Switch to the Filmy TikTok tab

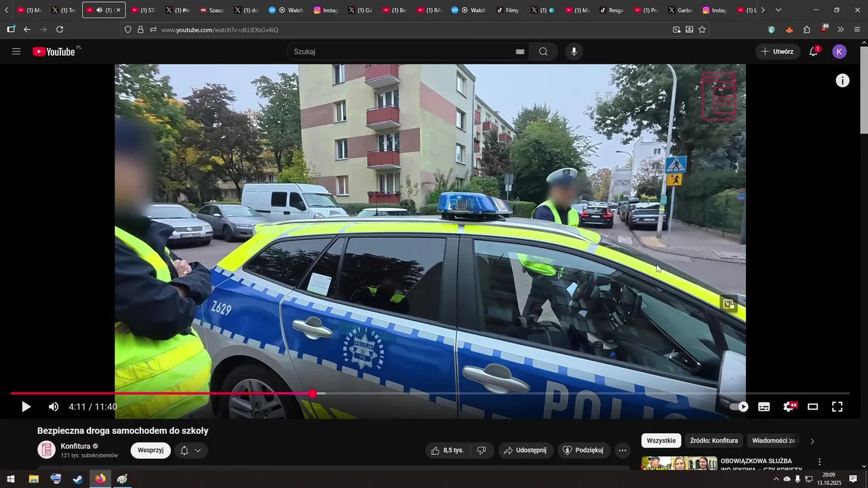[509, 10]
